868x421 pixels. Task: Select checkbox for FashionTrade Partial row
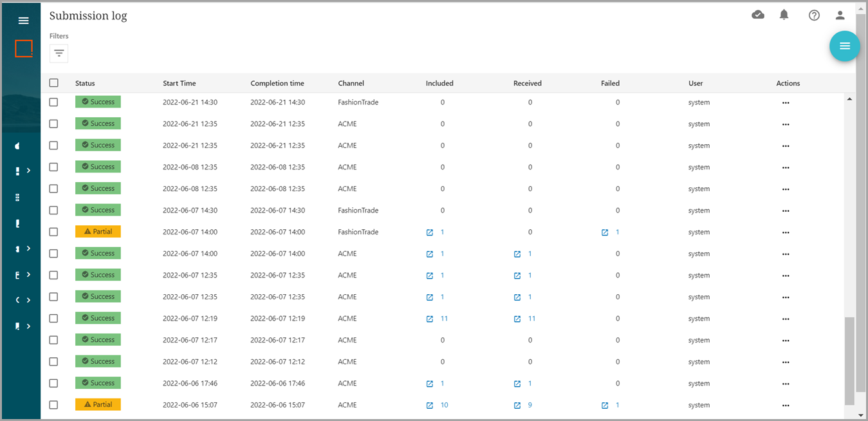click(x=54, y=232)
